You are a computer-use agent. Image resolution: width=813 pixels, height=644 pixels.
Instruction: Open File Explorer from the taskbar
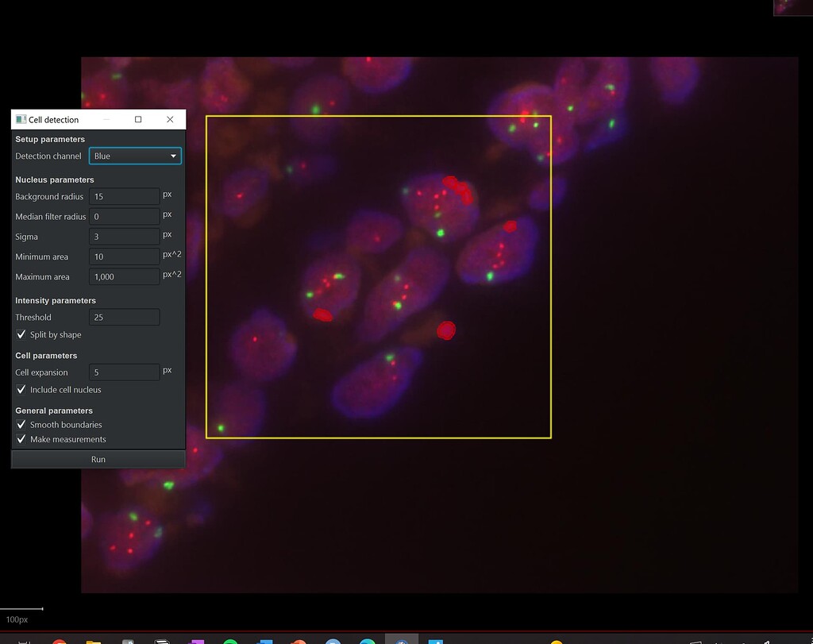tap(94, 640)
